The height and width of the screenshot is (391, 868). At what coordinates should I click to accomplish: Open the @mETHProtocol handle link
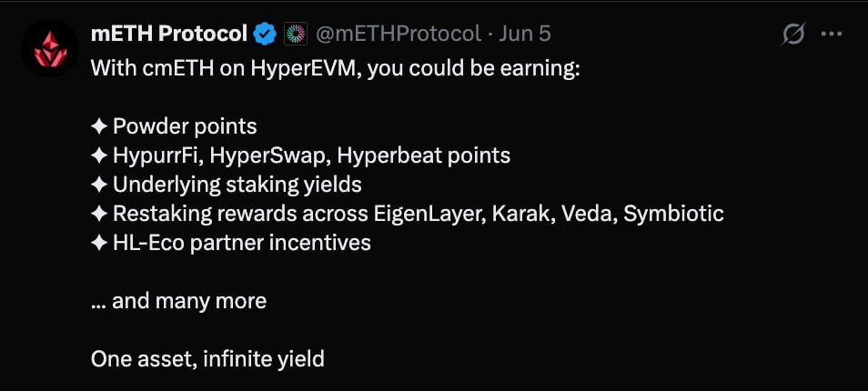point(398,35)
